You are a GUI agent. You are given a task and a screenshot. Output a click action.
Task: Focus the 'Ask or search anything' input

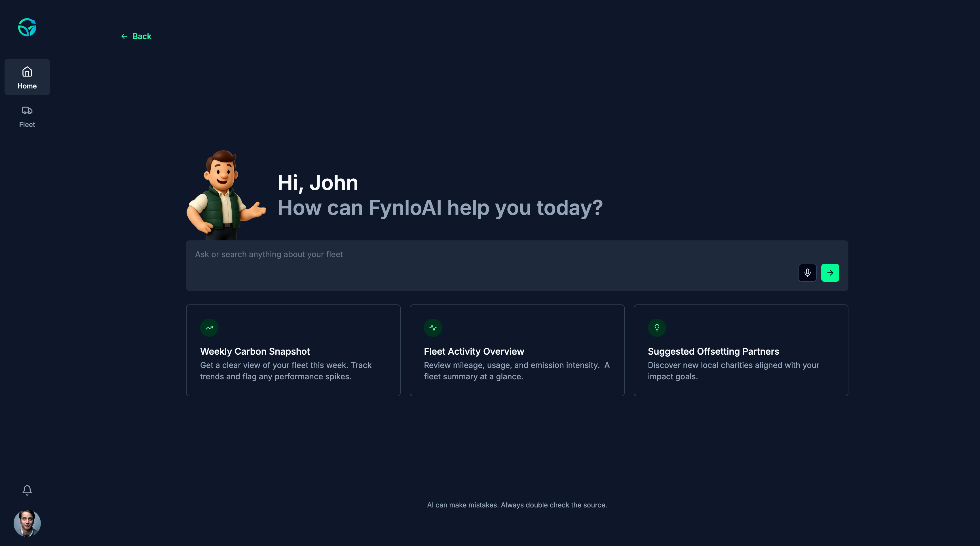pos(517,265)
